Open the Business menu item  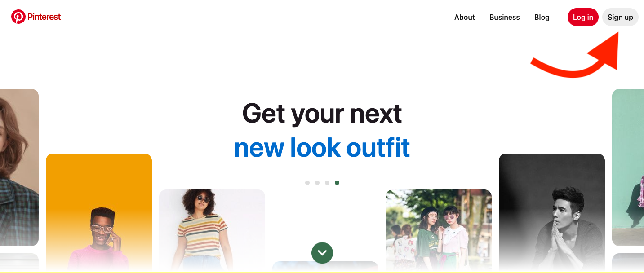pyautogui.click(x=504, y=17)
